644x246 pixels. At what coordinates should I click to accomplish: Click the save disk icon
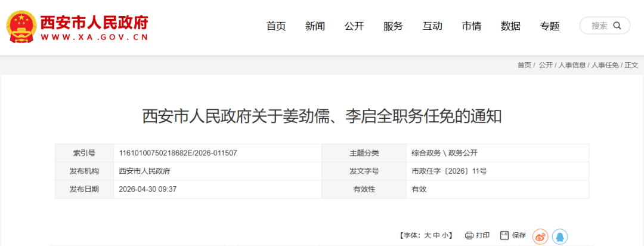pyautogui.click(x=504, y=235)
